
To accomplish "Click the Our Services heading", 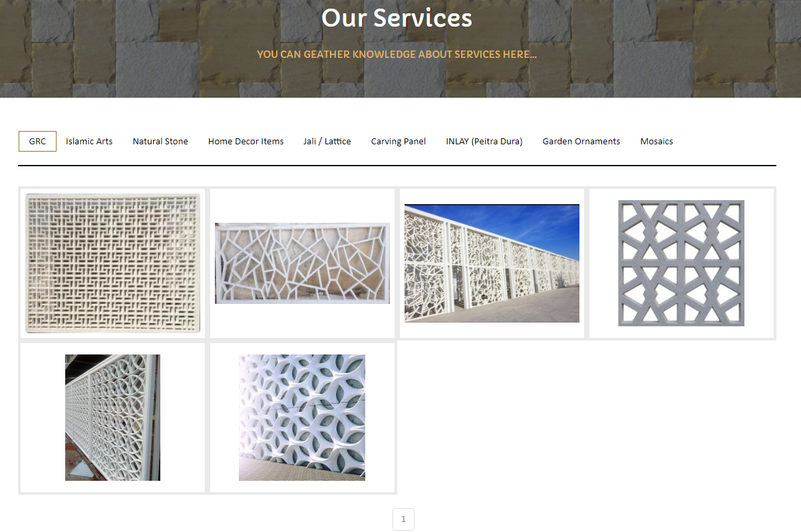I will pyautogui.click(x=397, y=18).
